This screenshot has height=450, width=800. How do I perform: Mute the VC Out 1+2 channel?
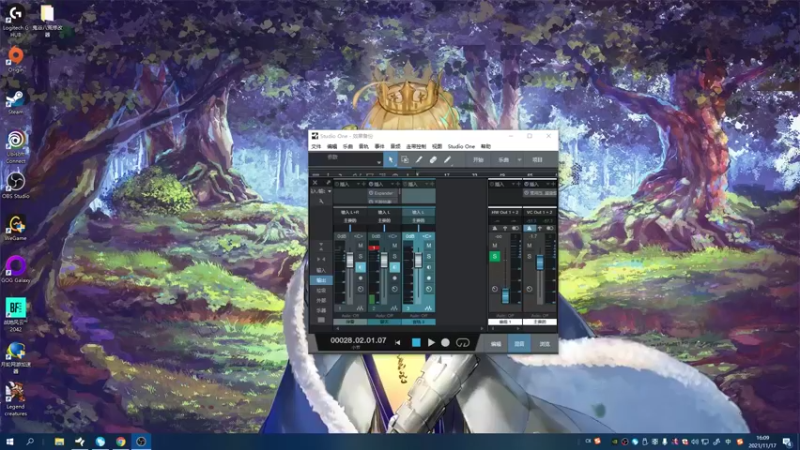tap(529, 246)
